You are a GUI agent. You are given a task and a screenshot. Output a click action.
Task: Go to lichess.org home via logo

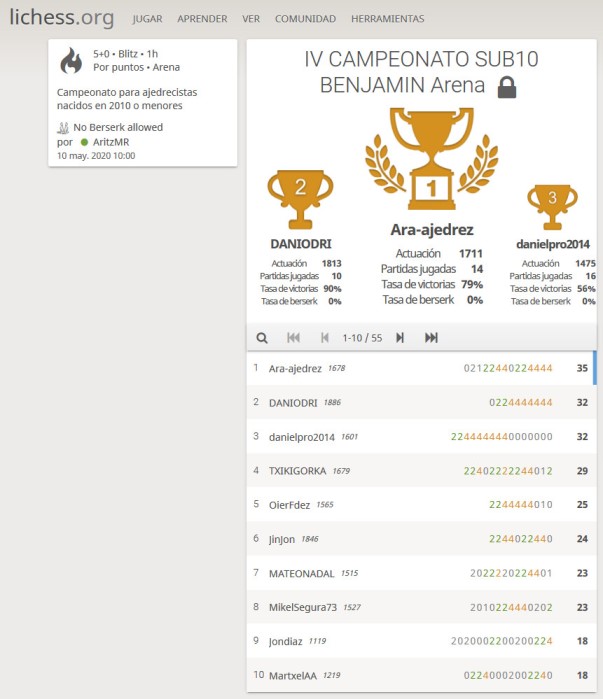pos(61,17)
